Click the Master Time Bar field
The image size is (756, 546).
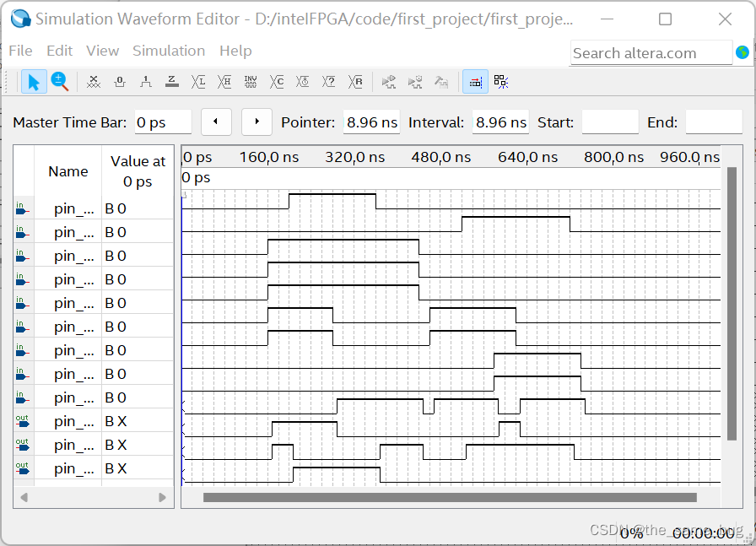[x=163, y=122]
